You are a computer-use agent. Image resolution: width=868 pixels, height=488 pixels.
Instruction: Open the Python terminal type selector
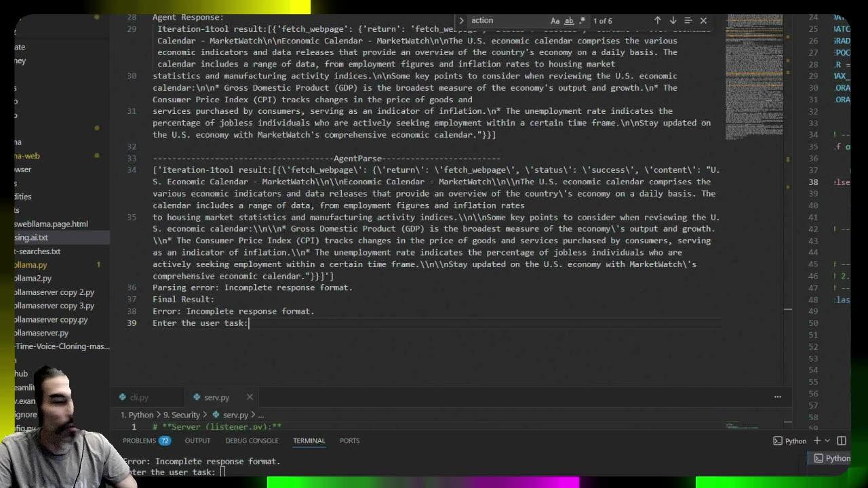click(790, 441)
